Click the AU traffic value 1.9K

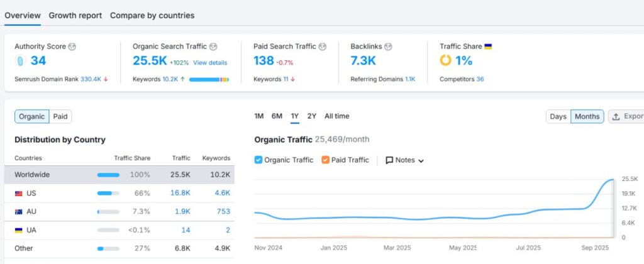point(183,211)
